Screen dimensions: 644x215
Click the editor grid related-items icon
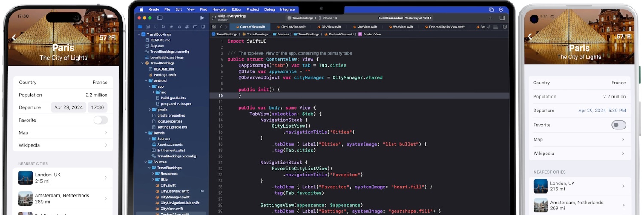pos(214,27)
